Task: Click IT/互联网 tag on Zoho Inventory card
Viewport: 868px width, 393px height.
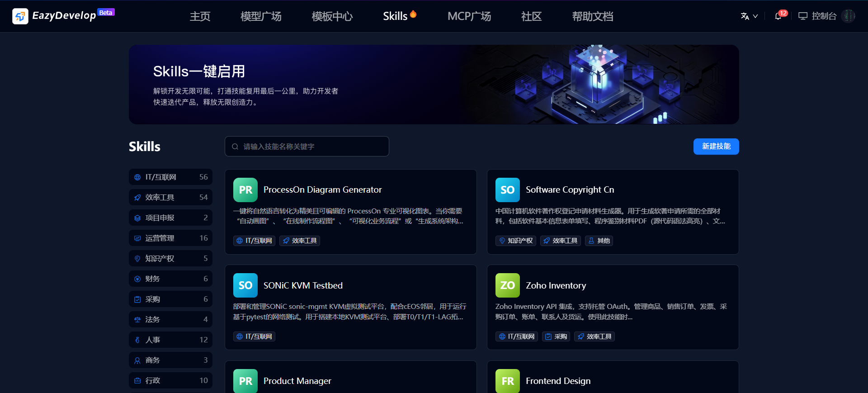Action: pos(517,336)
